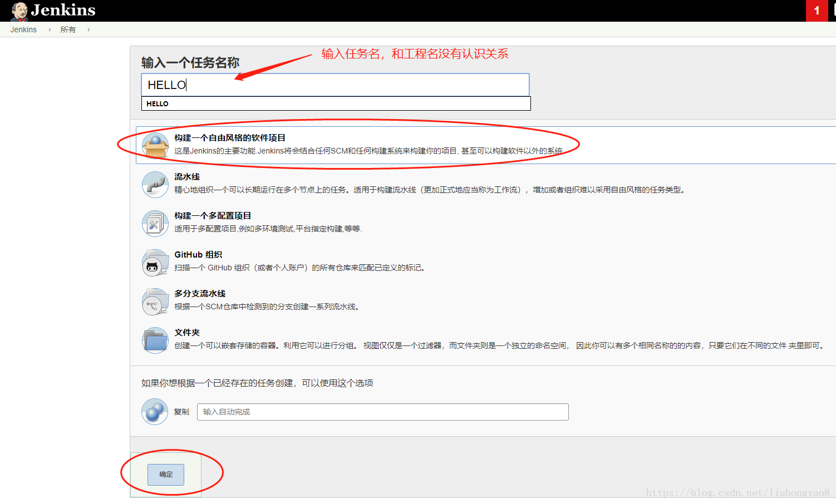Screen dimensions: 836x504
Task: Click the 文件夹 description text
Action: click(x=500, y=345)
